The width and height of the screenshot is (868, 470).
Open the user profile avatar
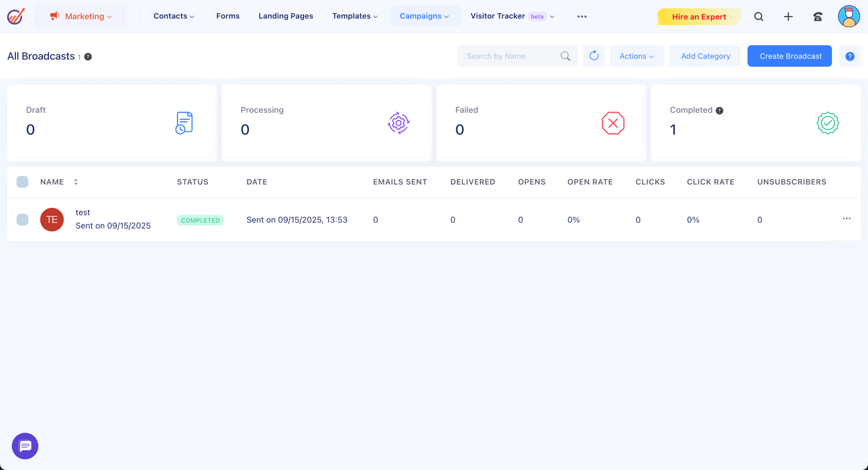click(x=849, y=16)
